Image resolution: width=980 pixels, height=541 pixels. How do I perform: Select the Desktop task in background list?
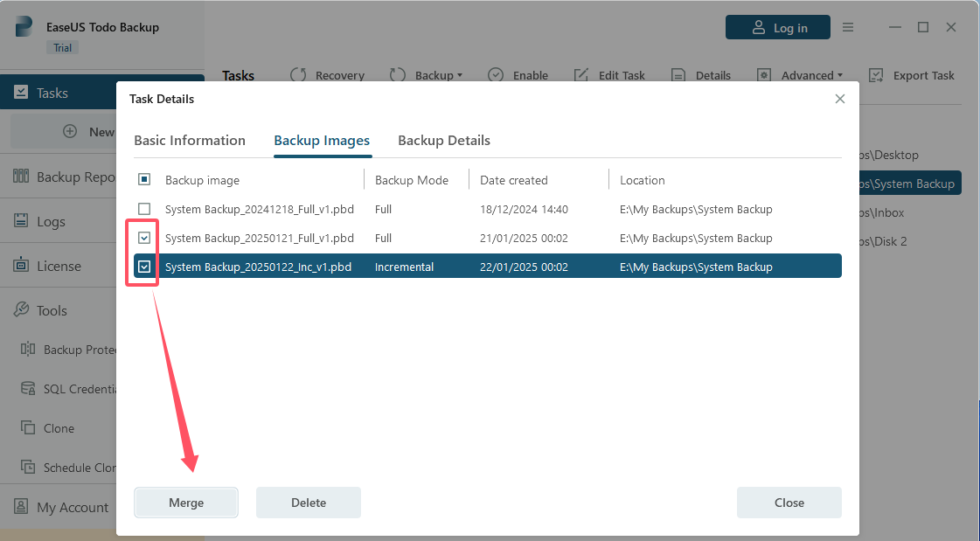pos(889,155)
